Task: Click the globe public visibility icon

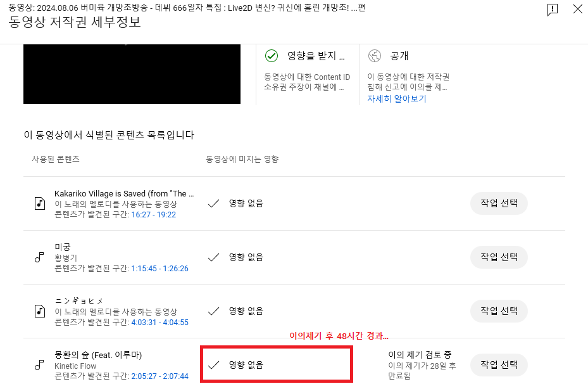Action: click(x=374, y=56)
